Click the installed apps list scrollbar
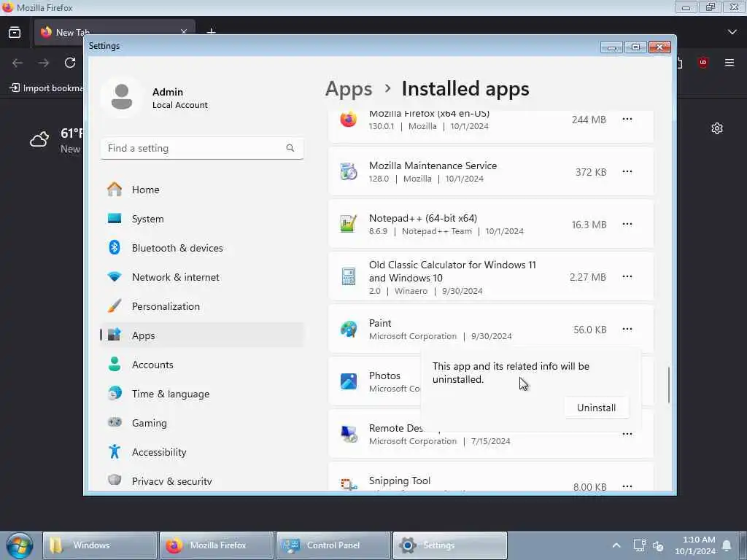This screenshot has height=560, width=747. (x=668, y=385)
